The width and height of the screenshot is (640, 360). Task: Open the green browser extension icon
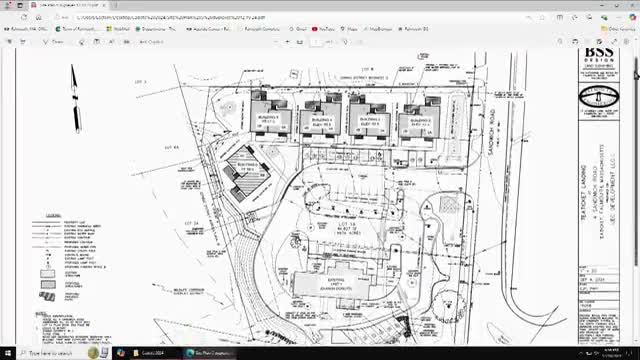click(604, 18)
